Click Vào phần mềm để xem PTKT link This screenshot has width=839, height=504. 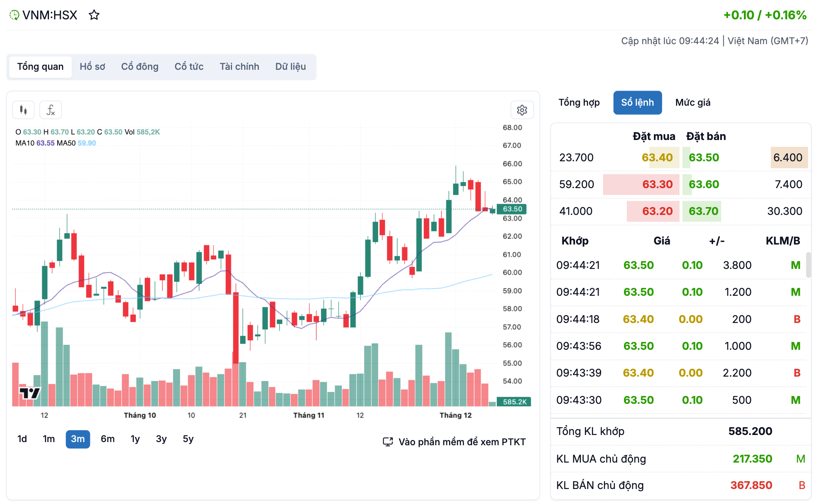tap(462, 442)
